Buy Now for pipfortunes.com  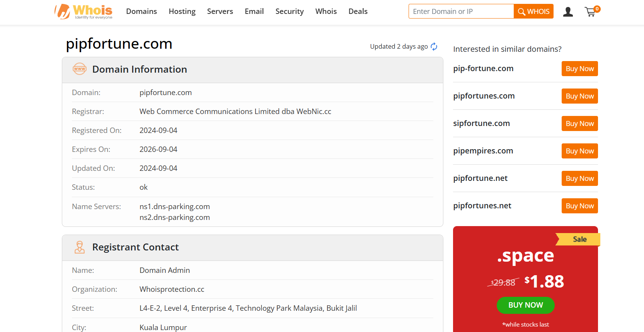pos(579,96)
